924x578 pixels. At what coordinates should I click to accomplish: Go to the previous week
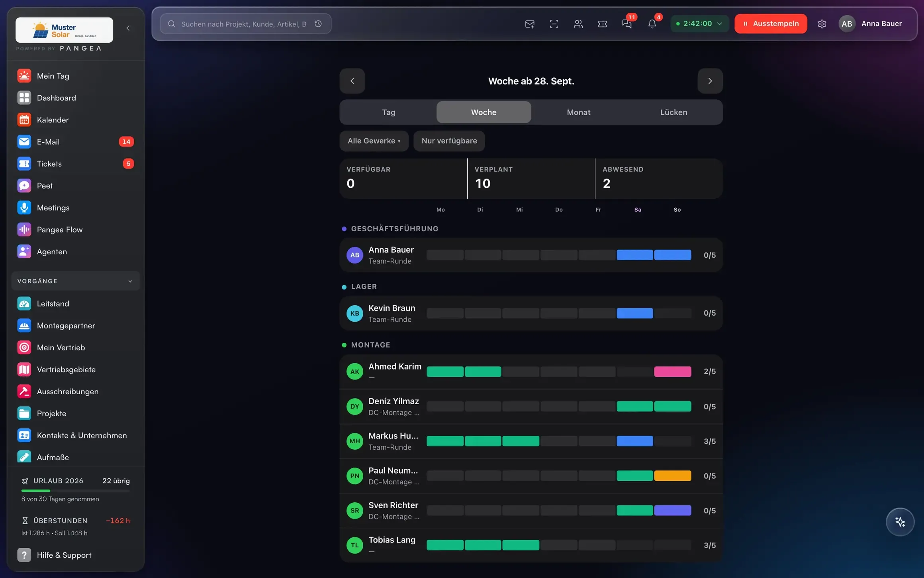pyautogui.click(x=352, y=81)
